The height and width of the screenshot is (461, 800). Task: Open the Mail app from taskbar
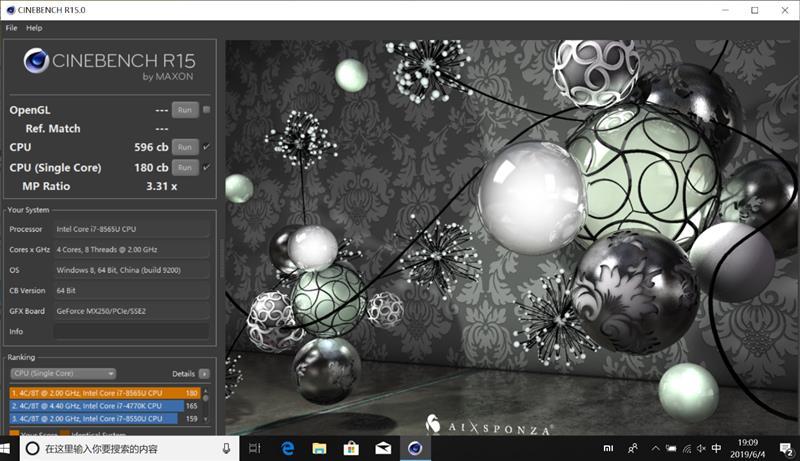383,448
